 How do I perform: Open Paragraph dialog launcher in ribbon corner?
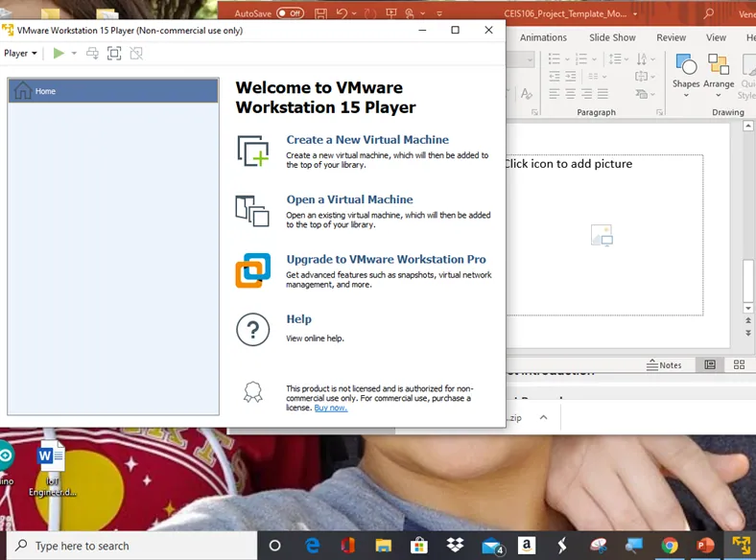coord(659,112)
